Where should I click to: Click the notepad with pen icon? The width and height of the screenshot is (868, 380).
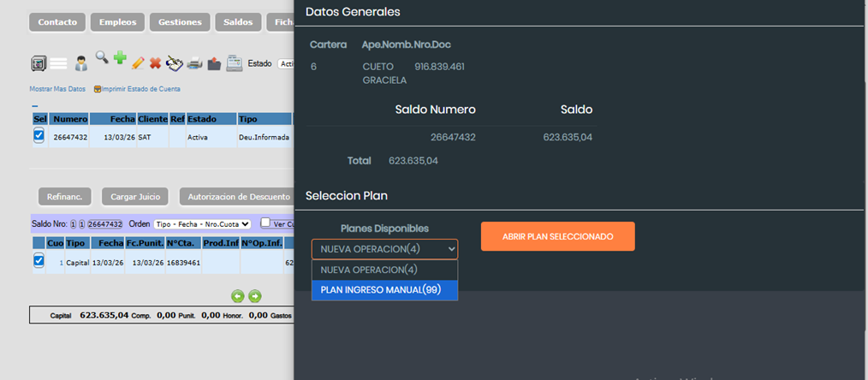pyautogui.click(x=175, y=63)
